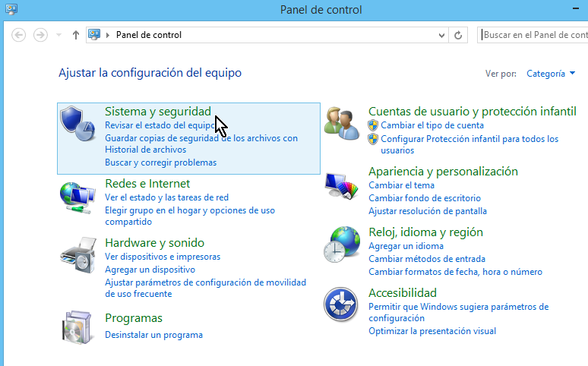Open Sistema y seguridad category
The width and height of the screenshot is (588, 366).
coord(158,112)
